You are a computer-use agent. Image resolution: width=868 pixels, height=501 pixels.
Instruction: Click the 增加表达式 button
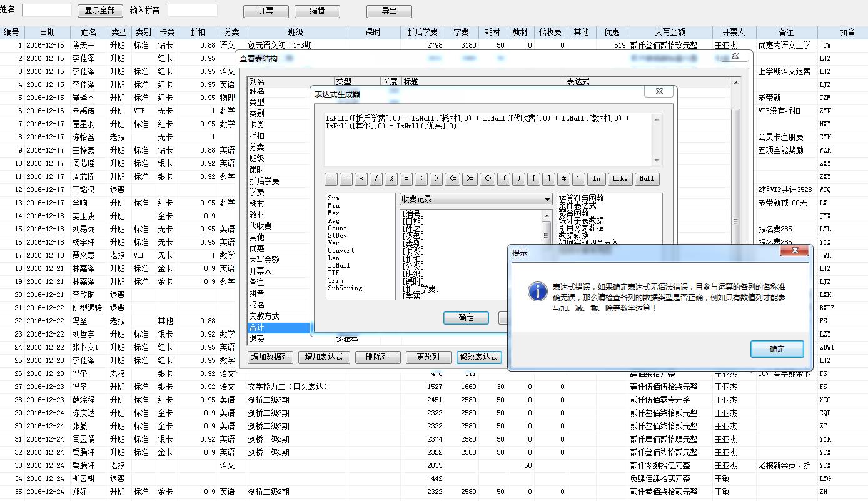pyautogui.click(x=324, y=357)
